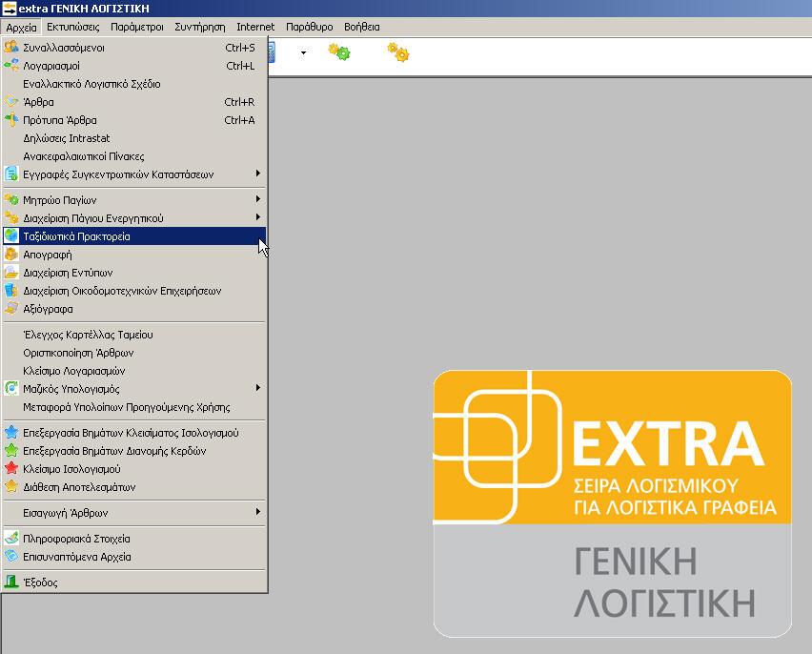812x654 pixels.
Task: Click the green star icon for Διανομής Κερδών
Action: [x=11, y=450]
